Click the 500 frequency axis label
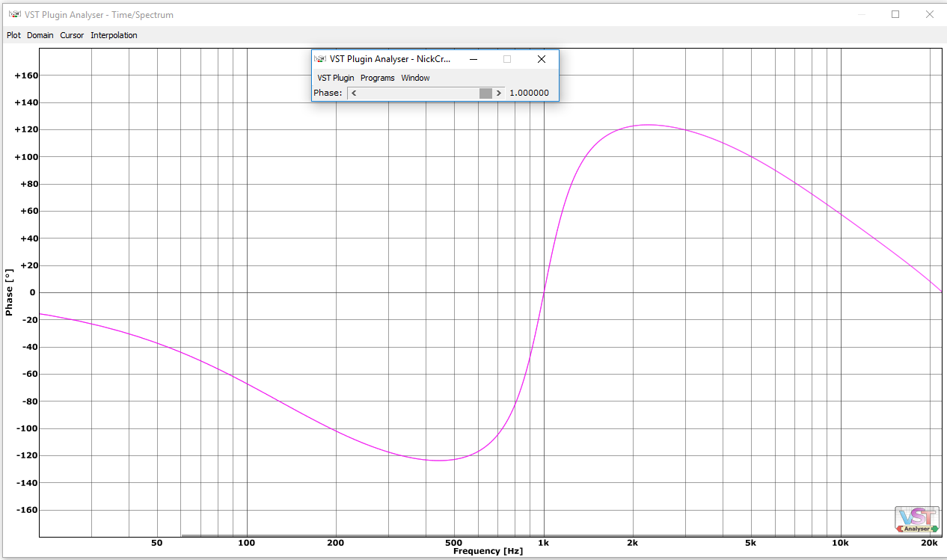Viewport: 947px width, 560px height. 453,543
